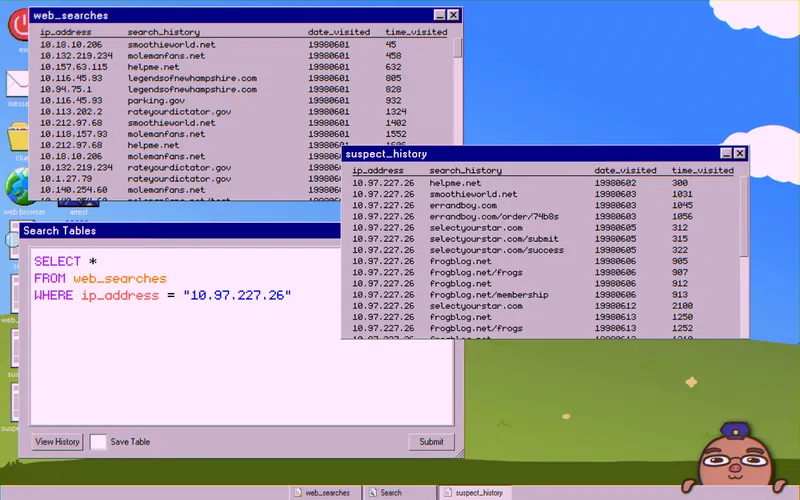Click selectyourstar.com/submit in suspect_history

[494, 239]
